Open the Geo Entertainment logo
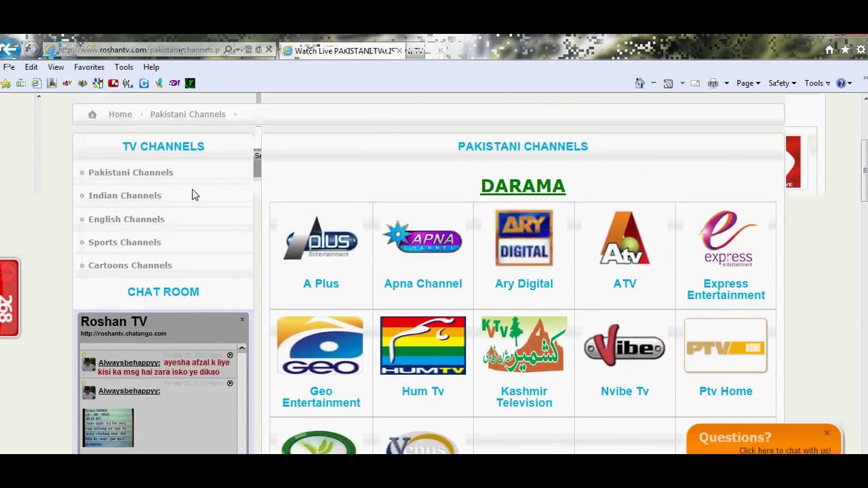Screen dimensions: 868x488 click(x=320, y=346)
